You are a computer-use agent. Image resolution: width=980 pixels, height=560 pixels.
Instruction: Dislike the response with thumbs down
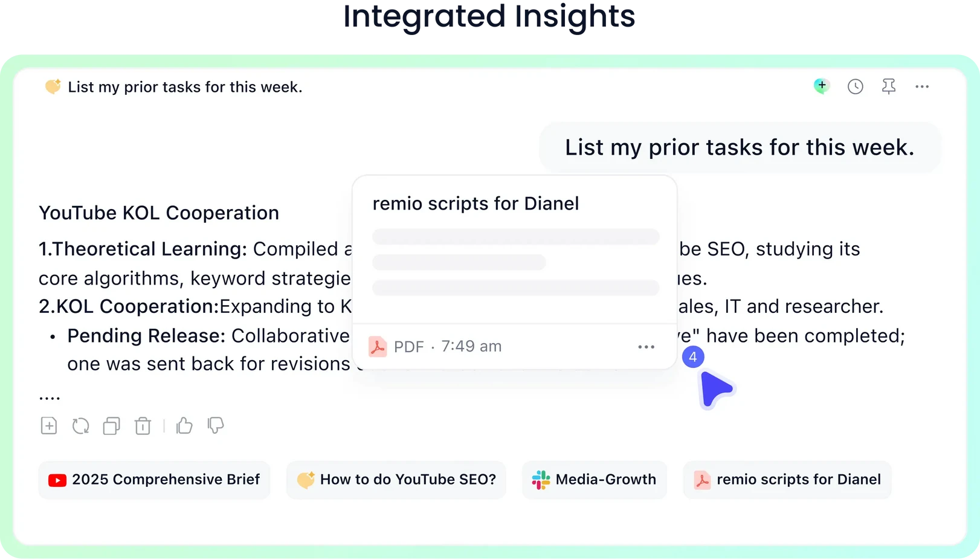click(216, 426)
